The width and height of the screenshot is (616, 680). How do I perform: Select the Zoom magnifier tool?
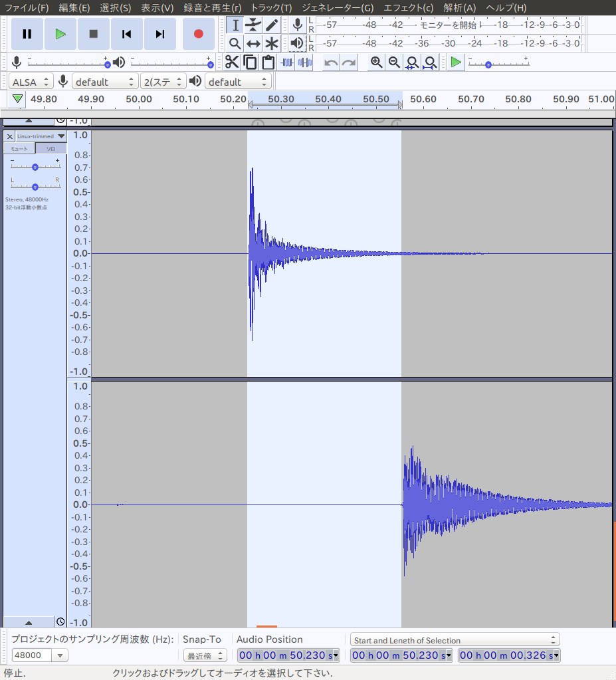pos(235,43)
